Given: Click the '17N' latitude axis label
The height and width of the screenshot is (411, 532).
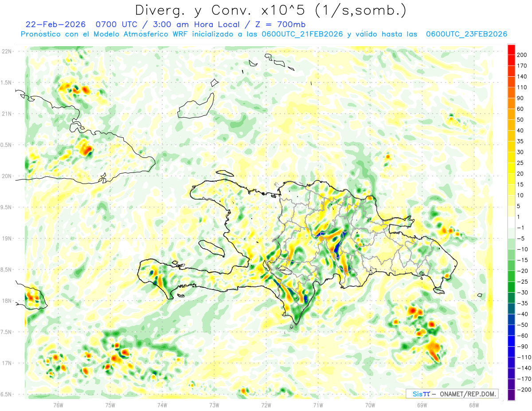Looking at the screenshot, I should pos(7,364).
